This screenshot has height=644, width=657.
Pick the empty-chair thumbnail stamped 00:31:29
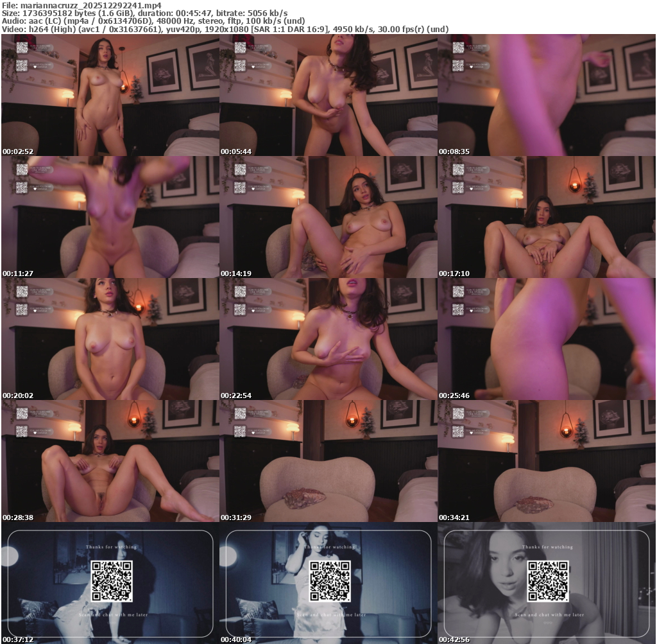click(328, 461)
